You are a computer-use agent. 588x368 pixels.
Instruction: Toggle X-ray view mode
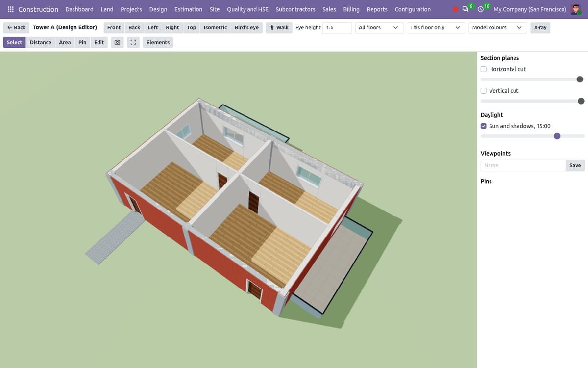540,27
